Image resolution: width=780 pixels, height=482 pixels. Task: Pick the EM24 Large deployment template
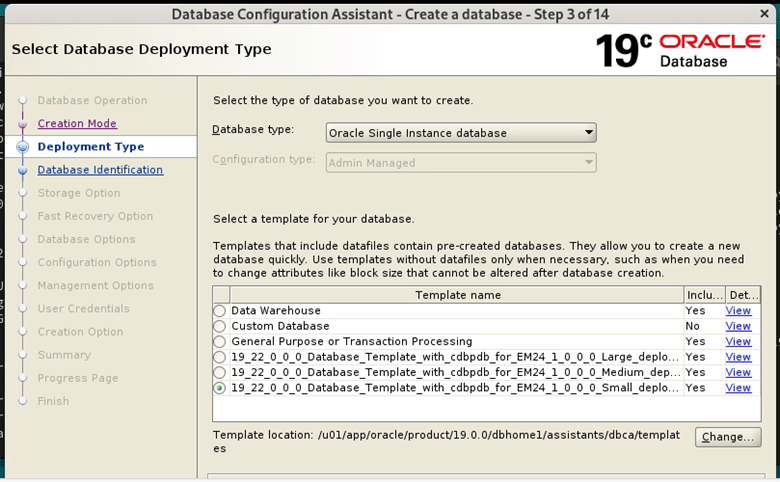(x=220, y=357)
